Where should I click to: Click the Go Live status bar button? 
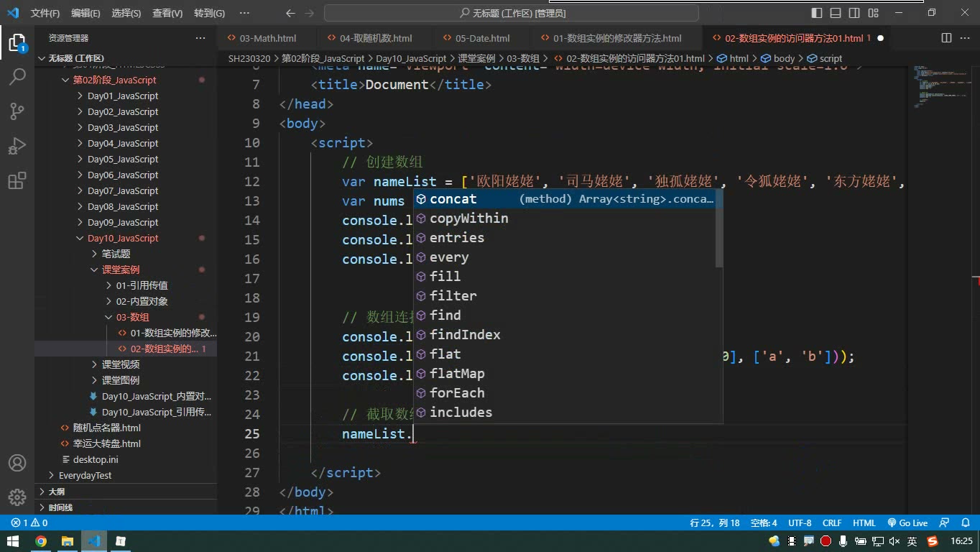[907, 523]
